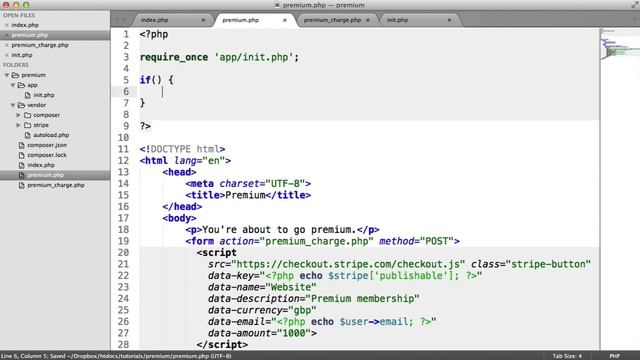The width and height of the screenshot is (640, 360).
Task: Click the Tab Size: 4 status item
Action: (x=567, y=356)
